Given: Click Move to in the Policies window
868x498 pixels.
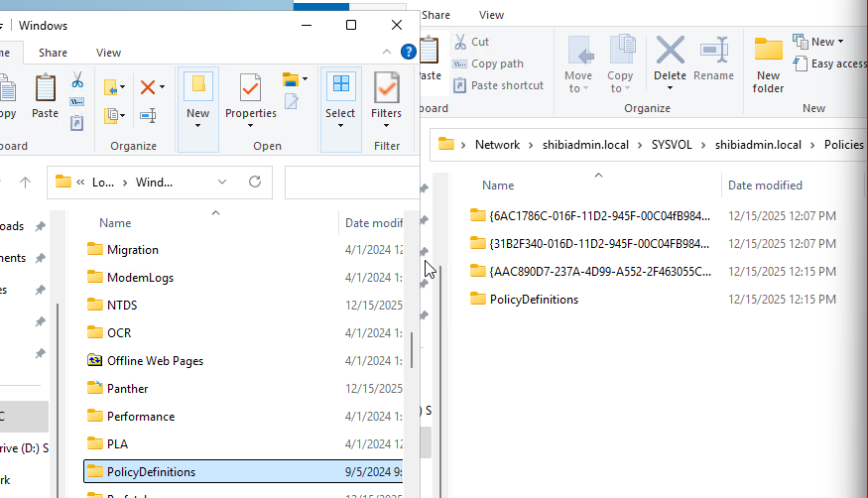Looking at the screenshot, I should pyautogui.click(x=578, y=64).
